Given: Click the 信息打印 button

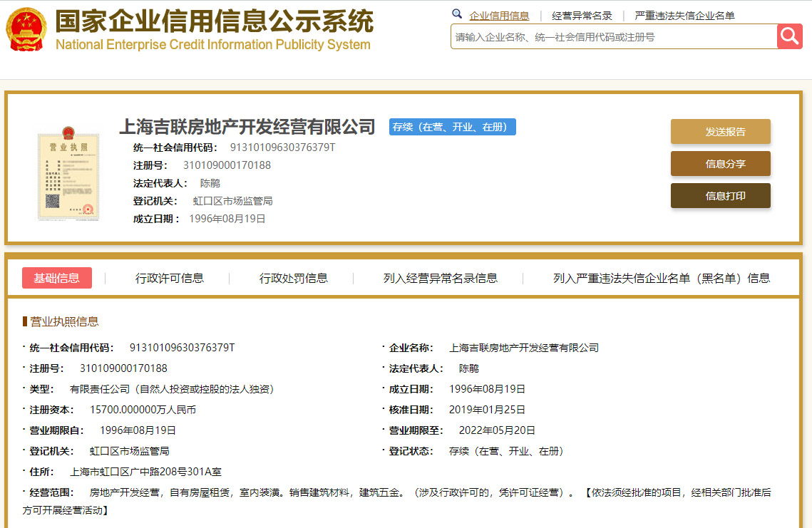Looking at the screenshot, I should [720, 196].
